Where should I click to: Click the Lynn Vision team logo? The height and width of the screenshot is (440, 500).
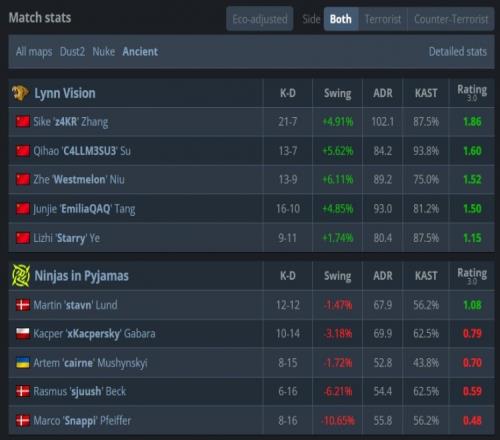[20, 93]
